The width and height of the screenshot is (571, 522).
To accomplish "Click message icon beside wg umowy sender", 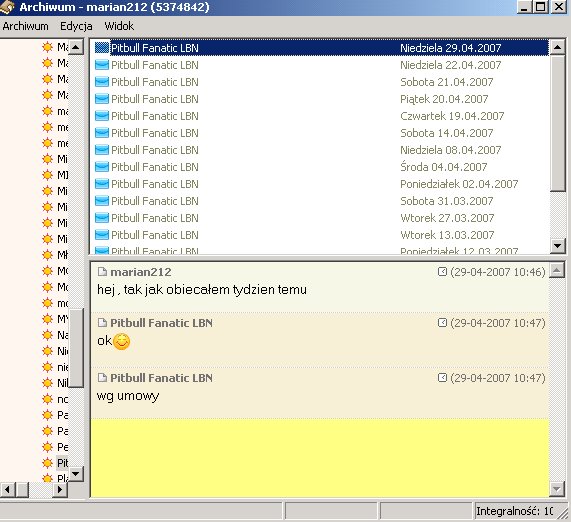I will pyautogui.click(x=102, y=378).
